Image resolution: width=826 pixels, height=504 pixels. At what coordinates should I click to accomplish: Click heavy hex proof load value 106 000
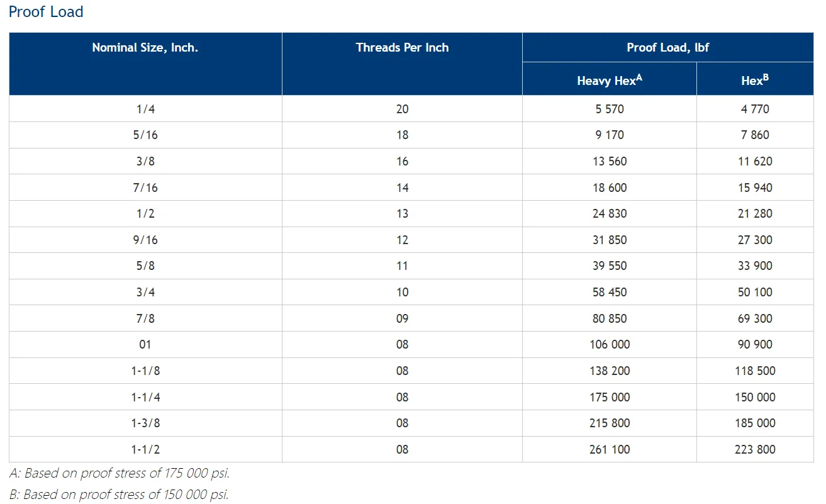point(610,344)
